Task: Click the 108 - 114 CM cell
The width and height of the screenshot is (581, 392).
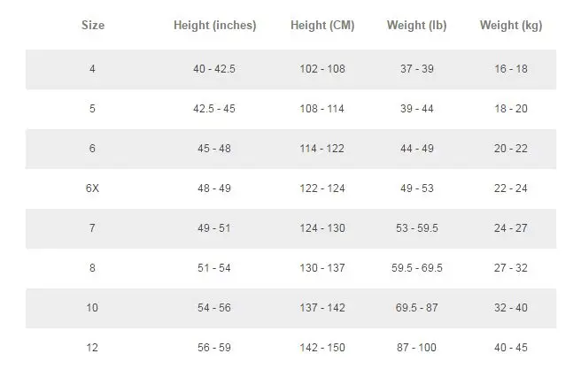Action: pyautogui.click(x=322, y=109)
